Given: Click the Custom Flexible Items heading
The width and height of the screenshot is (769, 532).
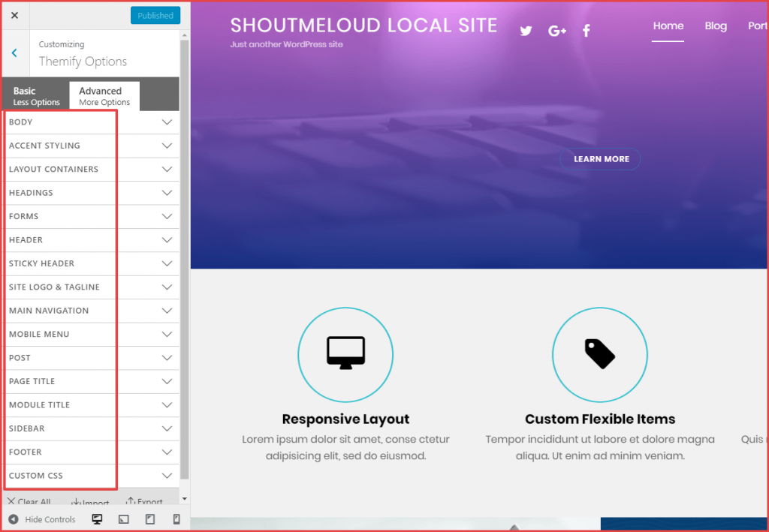Looking at the screenshot, I should coord(600,419).
